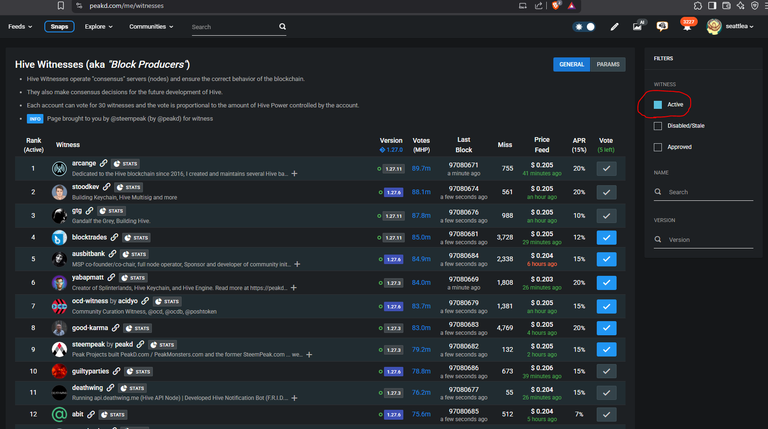Open STATS for good-karma
Viewport: 768px width, 429px height.
pos(138,328)
